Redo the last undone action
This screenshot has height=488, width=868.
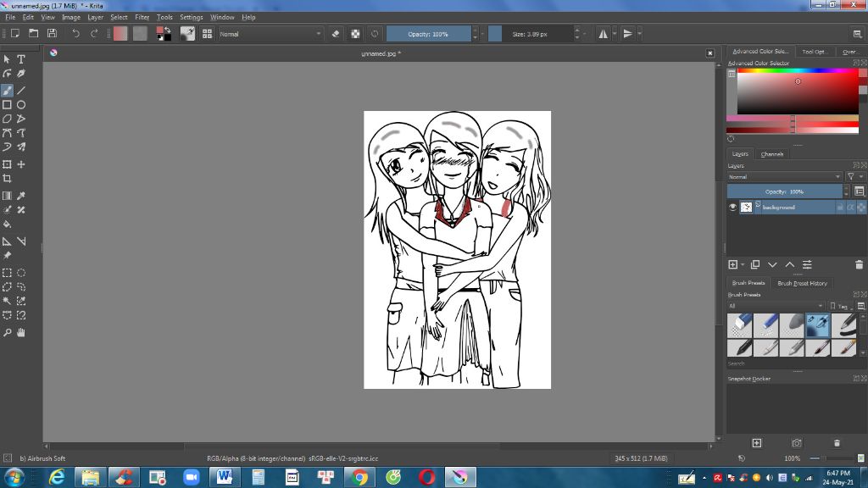pos(94,34)
